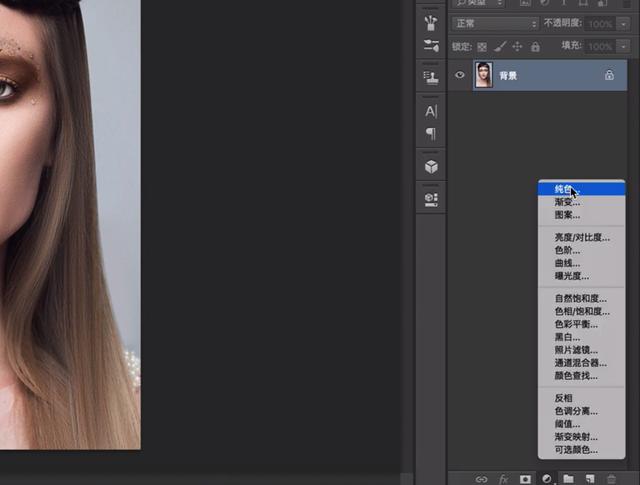Click the add layer style fx icon
Viewport: 640px width, 485px height.
click(503, 479)
